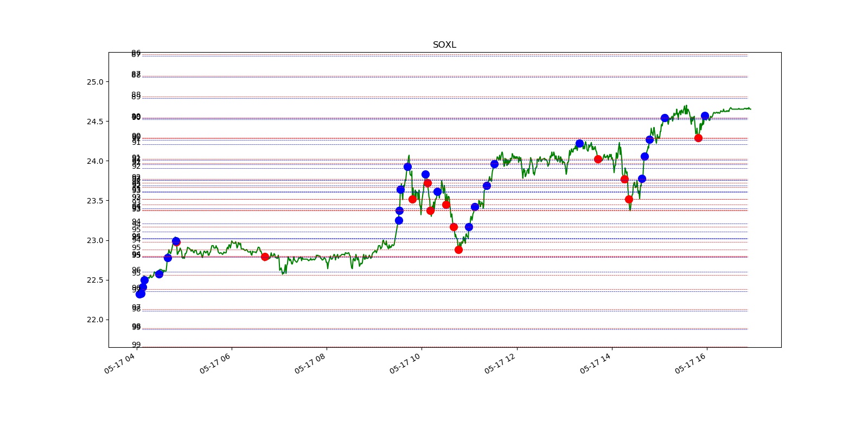Screen dimensions: 868x434
Task: Click the level label 99 on the bottom border
Action: pyautogui.click(x=136, y=345)
